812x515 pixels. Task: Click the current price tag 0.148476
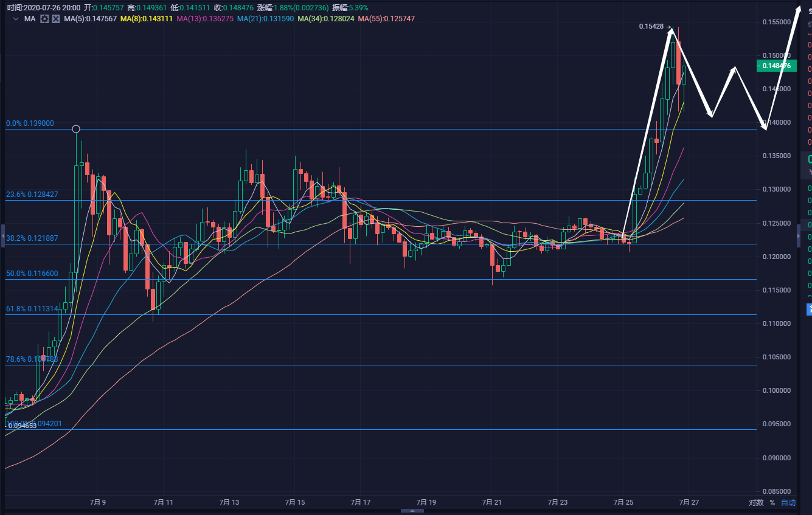pyautogui.click(x=776, y=66)
